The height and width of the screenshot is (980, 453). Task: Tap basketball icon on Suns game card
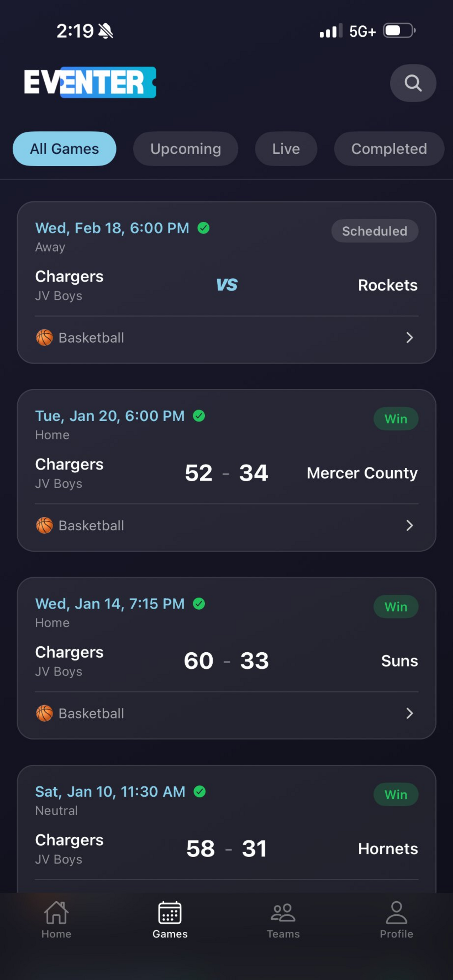pos(44,713)
